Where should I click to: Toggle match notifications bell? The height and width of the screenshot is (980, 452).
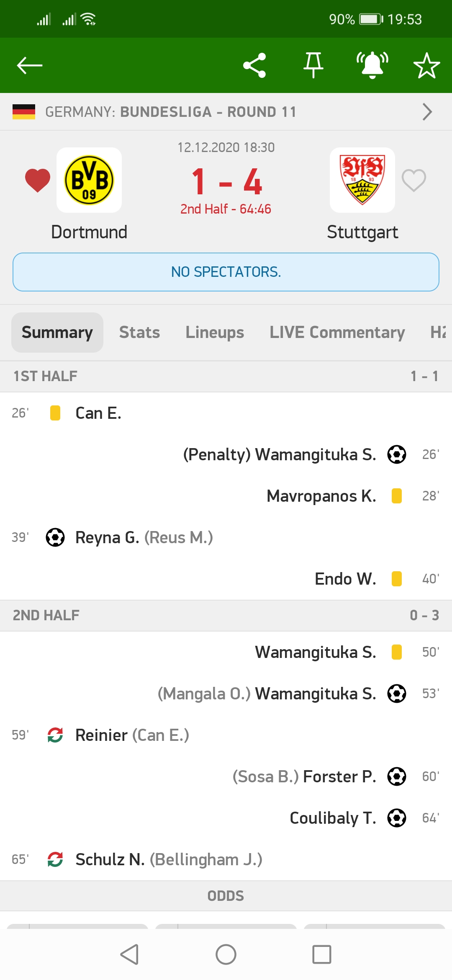372,65
